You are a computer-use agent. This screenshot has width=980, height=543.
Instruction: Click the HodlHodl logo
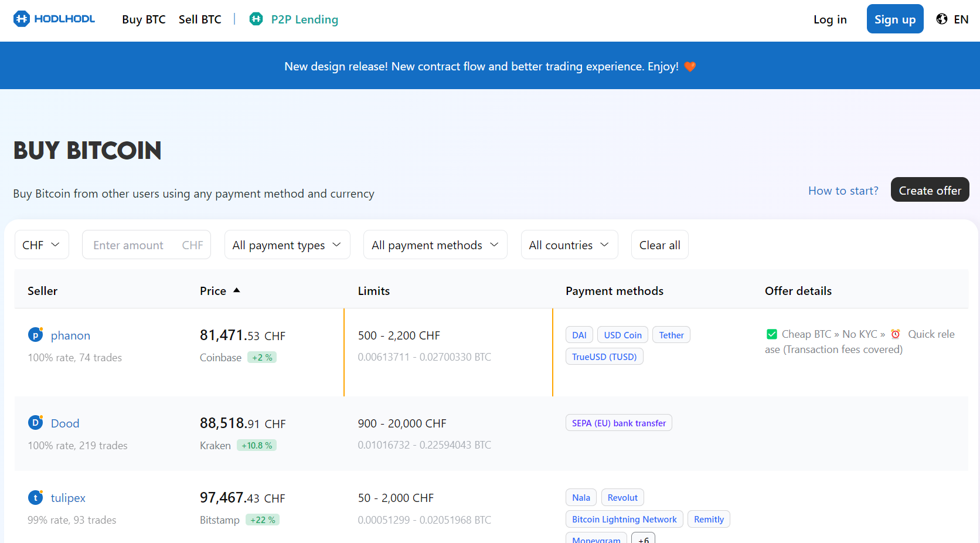[x=54, y=19]
